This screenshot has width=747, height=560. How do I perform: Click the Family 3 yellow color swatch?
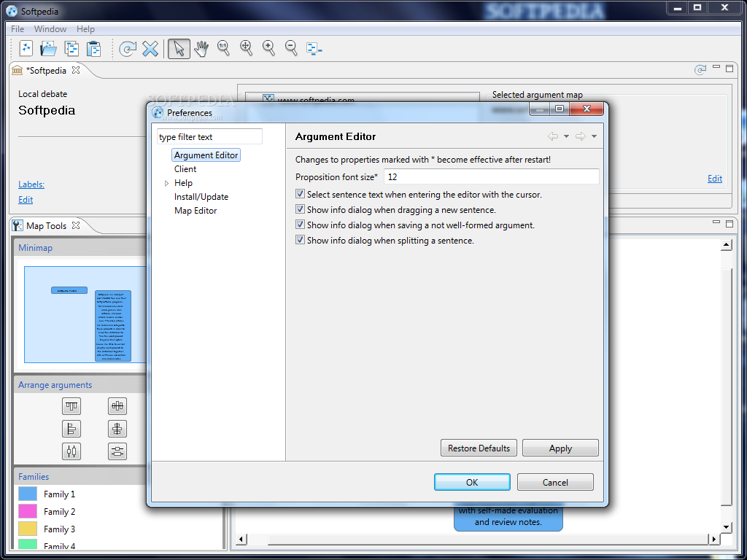tap(28, 529)
